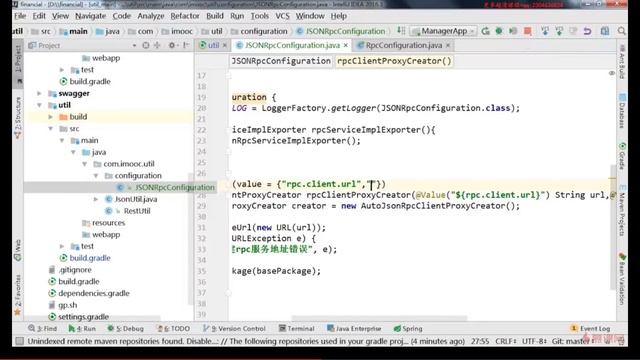The height and width of the screenshot is (360, 640).
Task: Collapse the java source folder
Action: (x=73, y=152)
